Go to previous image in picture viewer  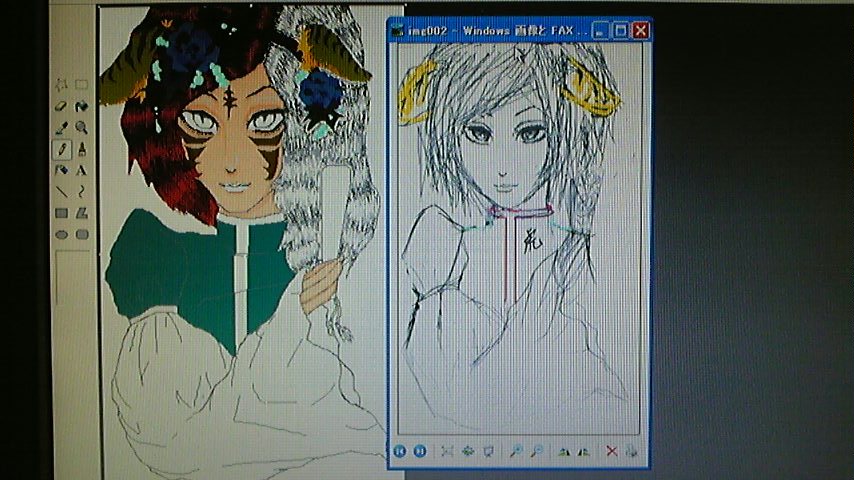[x=400, y=451]
